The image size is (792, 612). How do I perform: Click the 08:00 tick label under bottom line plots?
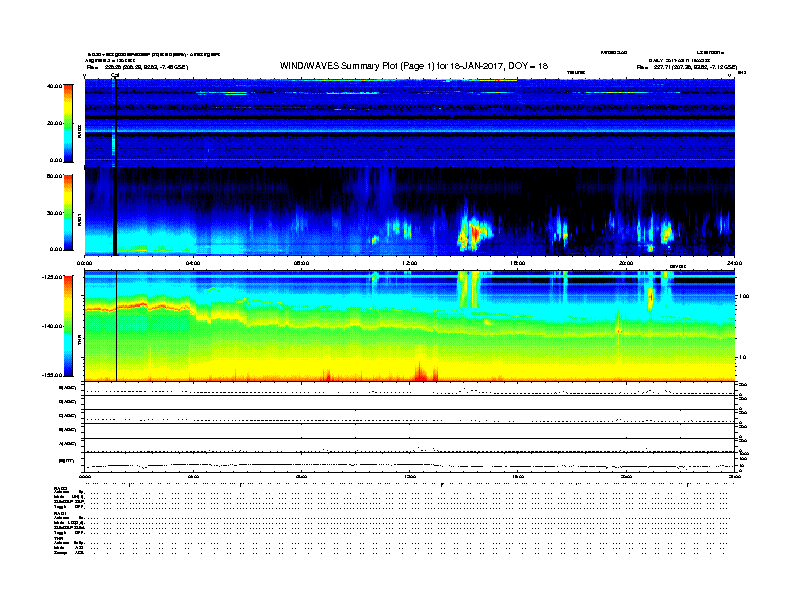[x=301, y=476]
